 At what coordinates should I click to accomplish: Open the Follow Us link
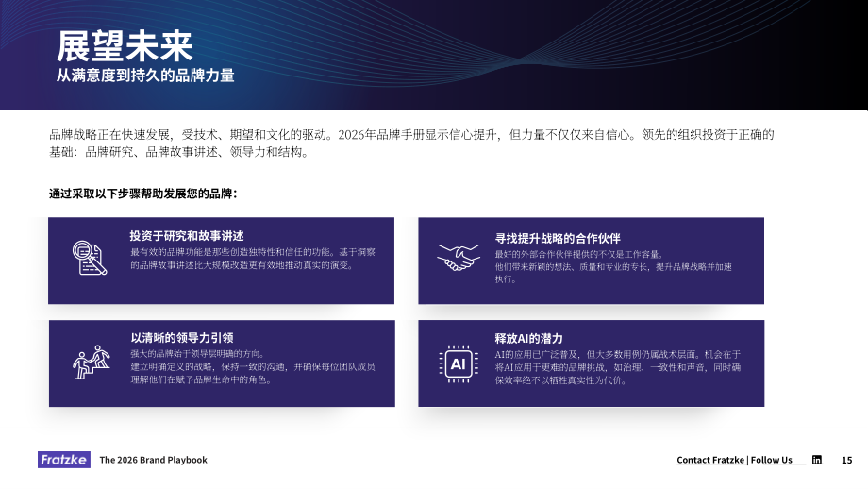pos(771,460)
